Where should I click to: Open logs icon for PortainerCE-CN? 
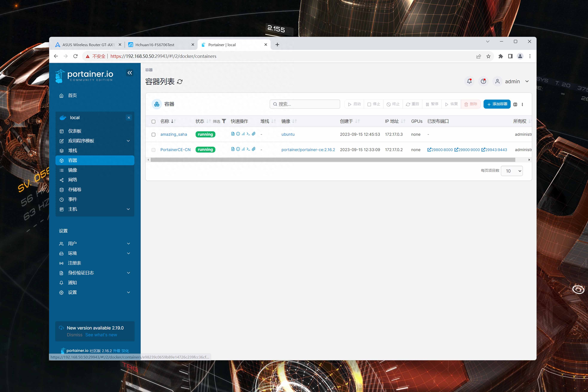(x=233, y=149)
